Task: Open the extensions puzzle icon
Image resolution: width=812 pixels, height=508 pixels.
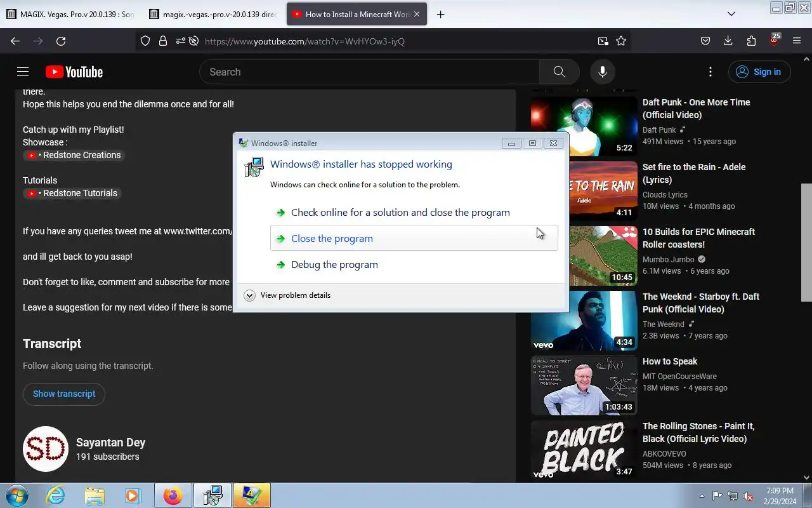Action: click(751, 41)
